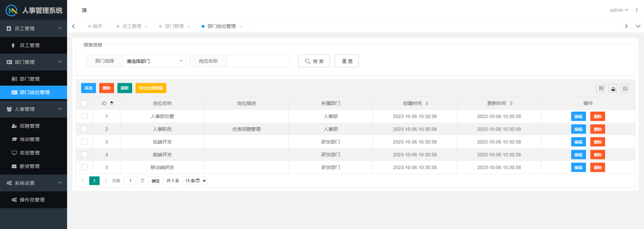Edit the 人事职员 row

tap(579, 129)
